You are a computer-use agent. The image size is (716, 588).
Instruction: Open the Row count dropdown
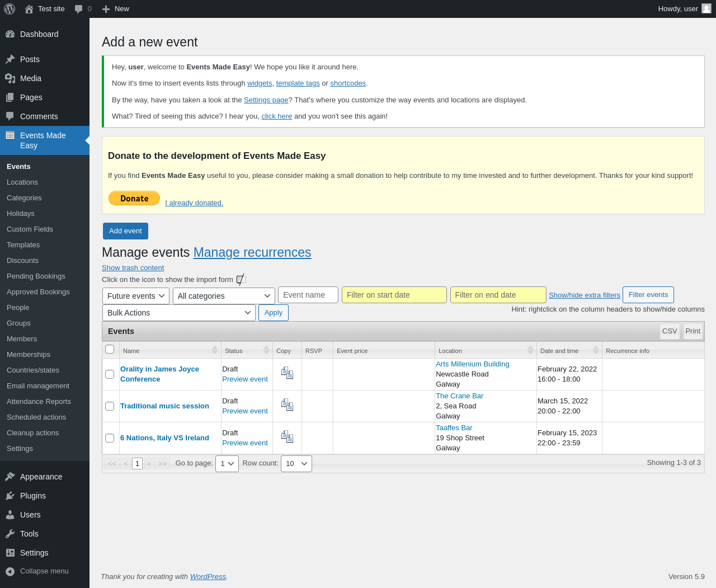(296, 464)
